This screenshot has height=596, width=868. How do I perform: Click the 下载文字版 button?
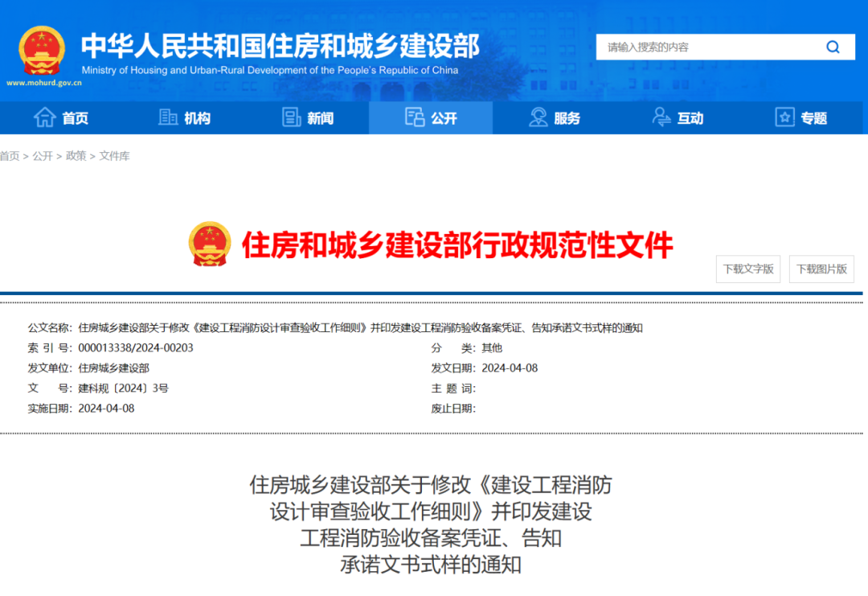point(748,269)
